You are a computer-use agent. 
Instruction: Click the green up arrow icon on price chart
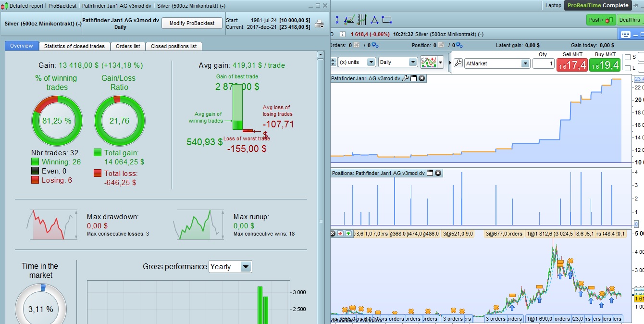(348, 234)
